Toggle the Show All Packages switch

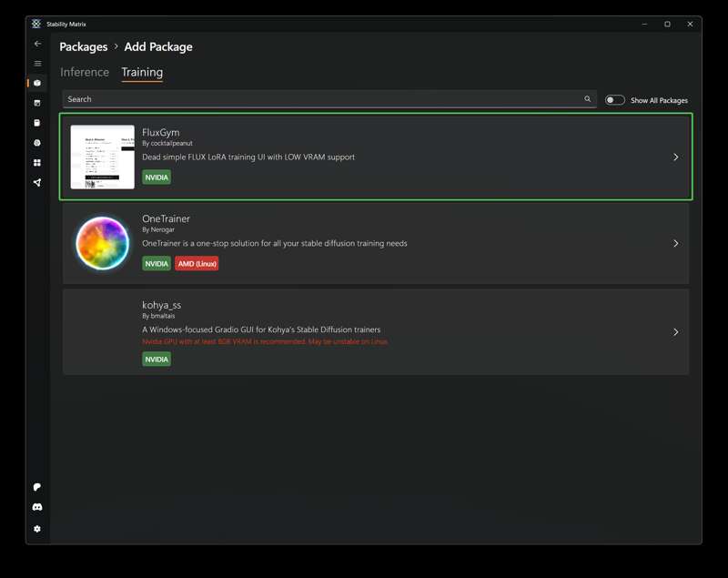pyautogui.click(x=615, y=100)
